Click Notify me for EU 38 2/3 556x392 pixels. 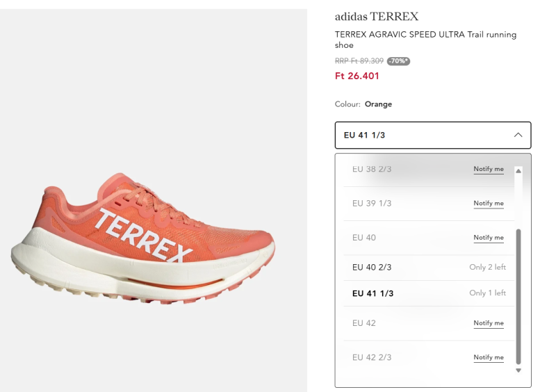[489, 170]
